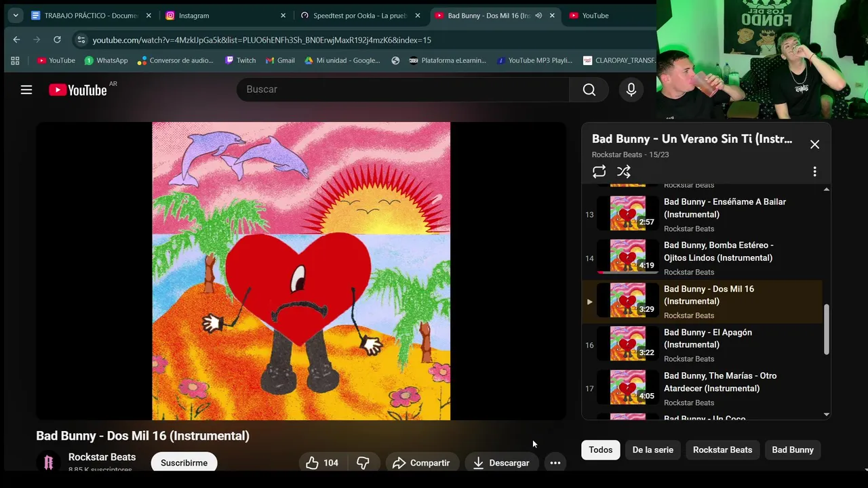Open Mi unidad Google Drive bookmark
The image size is (868, 488).
tap(342, 60)
